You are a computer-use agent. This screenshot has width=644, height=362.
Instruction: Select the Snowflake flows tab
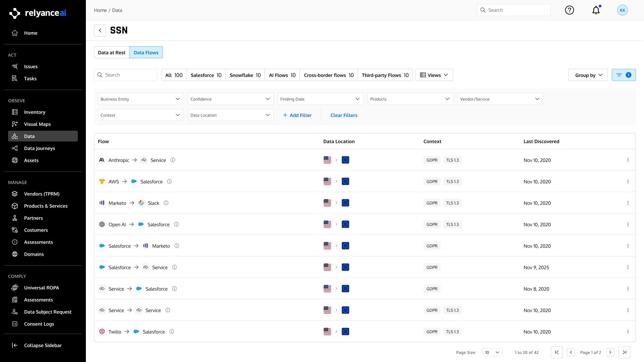click(245, 75)
